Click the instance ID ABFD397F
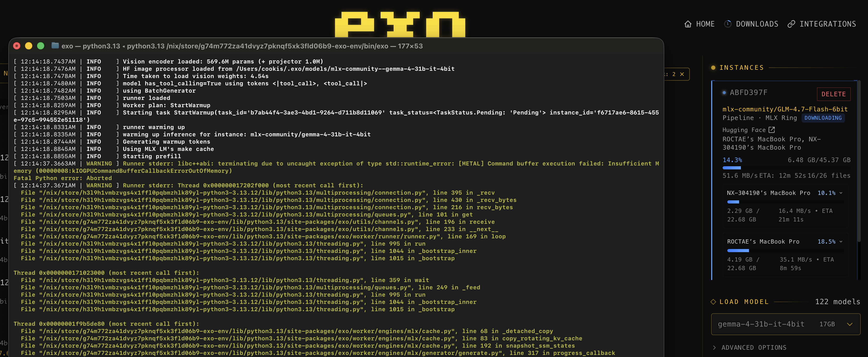This screenshot has height=357, width=868. pyautogui.click(x=748, y=93)
